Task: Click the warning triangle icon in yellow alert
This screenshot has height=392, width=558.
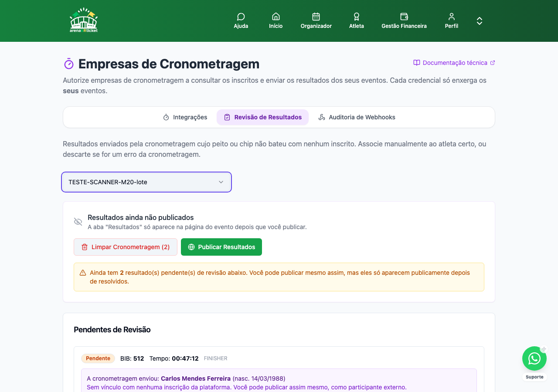Action: pyautogui.click(x=83, y=273)
